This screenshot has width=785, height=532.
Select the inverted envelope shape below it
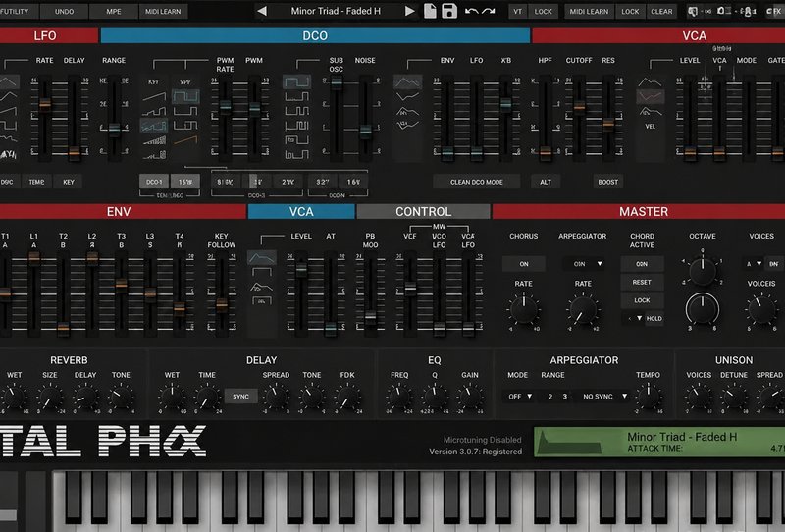click(x=407, y=96)
